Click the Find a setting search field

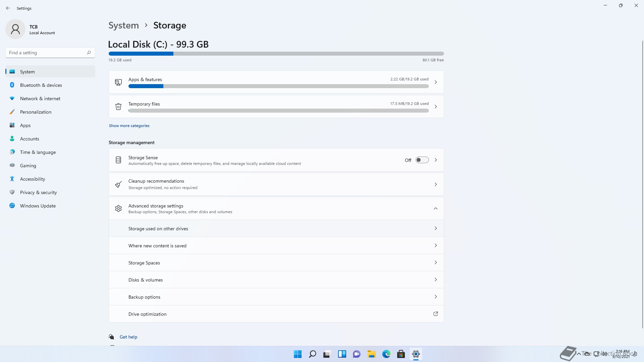coord(50,53)
